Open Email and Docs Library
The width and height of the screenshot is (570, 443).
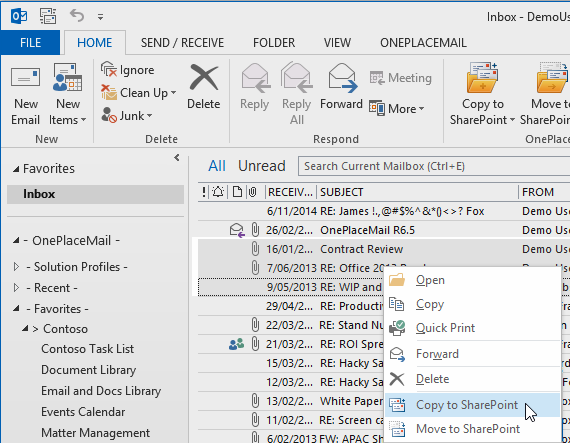coord(101,391)
